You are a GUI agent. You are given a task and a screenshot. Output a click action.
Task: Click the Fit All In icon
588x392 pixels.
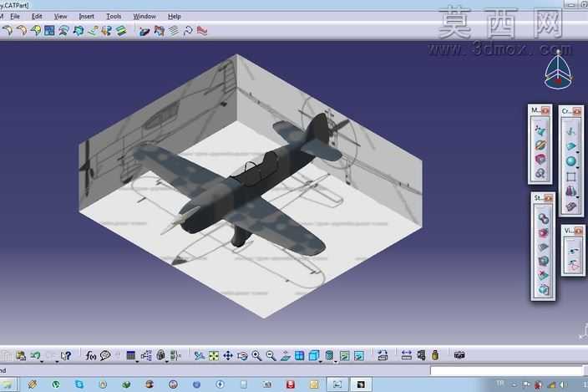pos(214,355)
